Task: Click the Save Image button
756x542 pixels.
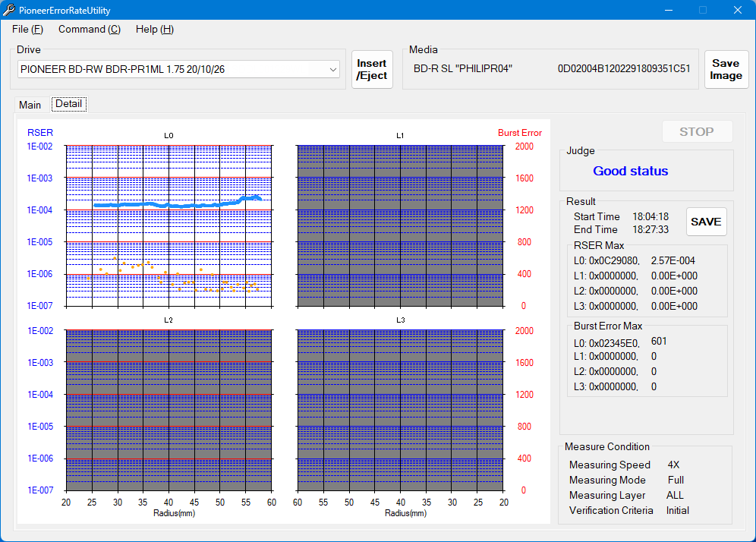Action: click(x=726, y=70)
